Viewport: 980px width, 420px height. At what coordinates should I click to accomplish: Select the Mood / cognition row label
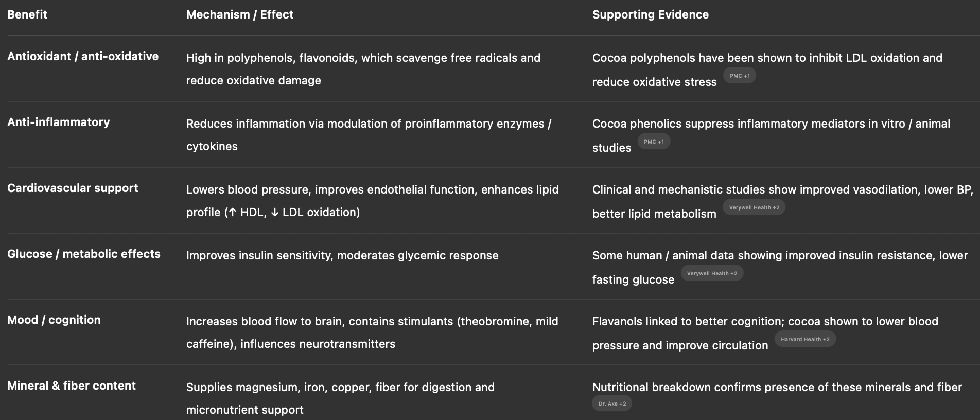54,320
